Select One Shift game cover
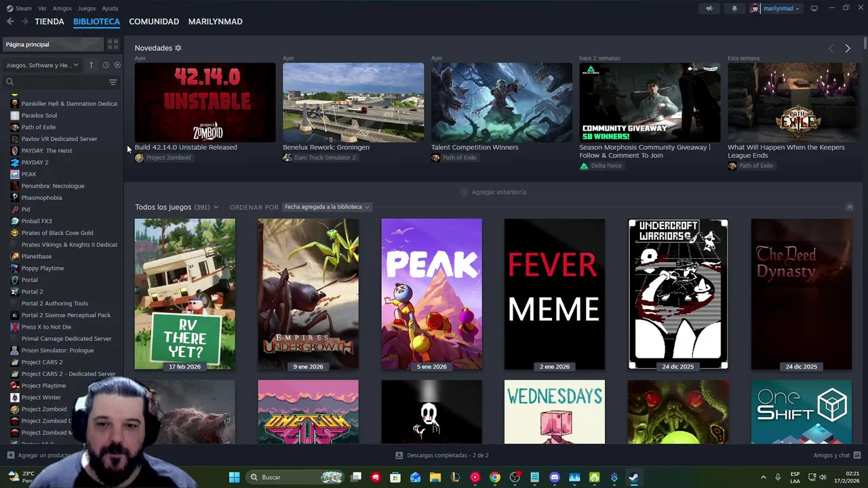The height and width of the screenshot is (488, 868). click(802, 412)
